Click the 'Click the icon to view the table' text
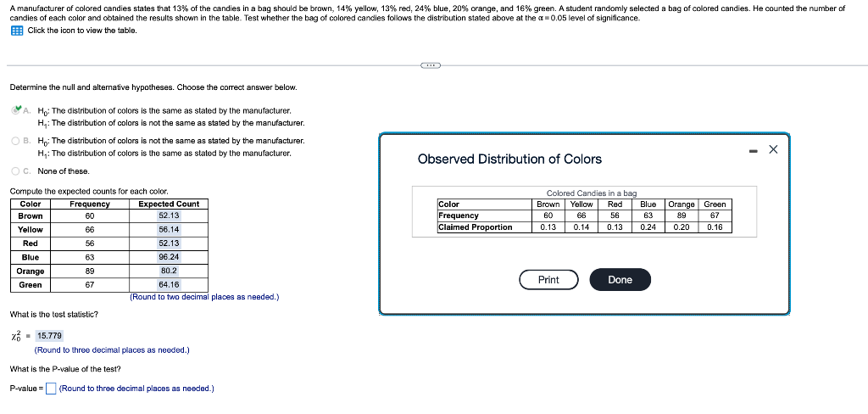The image size is (868, 414). pyautogui.click(x=82, y=31)
